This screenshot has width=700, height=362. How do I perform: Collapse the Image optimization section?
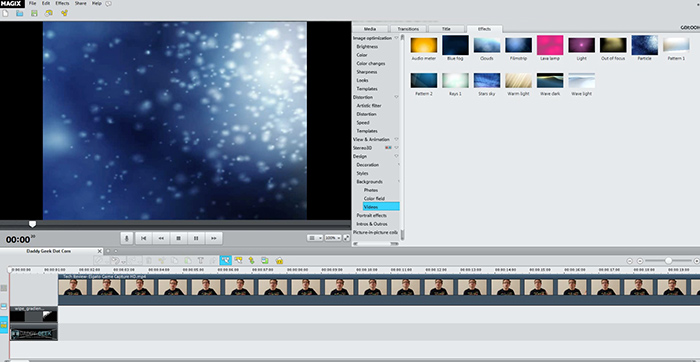click(396, 38)
